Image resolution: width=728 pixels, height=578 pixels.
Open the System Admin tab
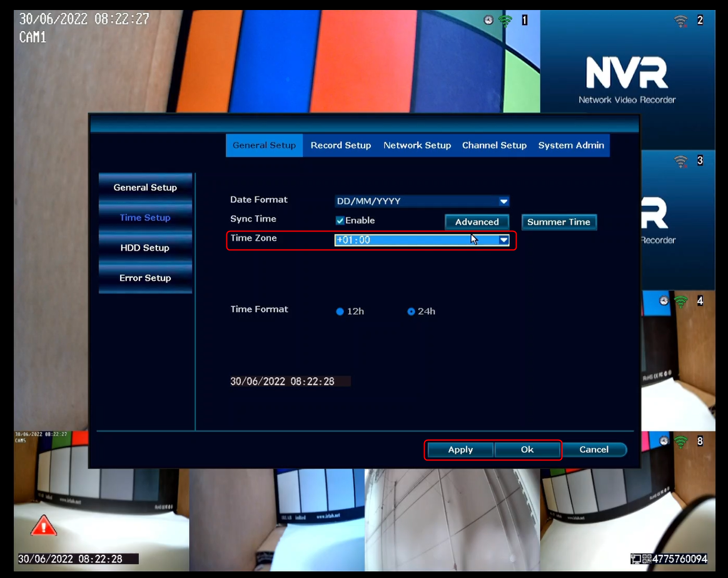(571, 145)
